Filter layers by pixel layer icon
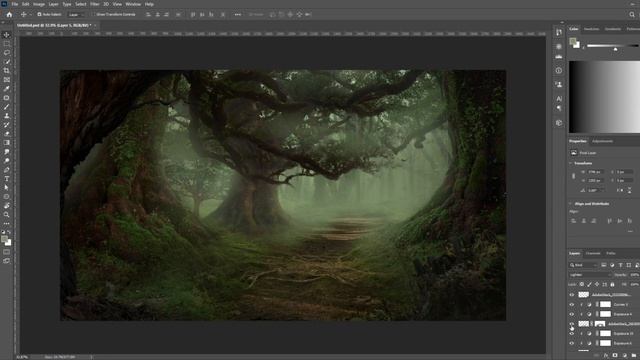Viewport: 640px width, 360px height. 604,265
